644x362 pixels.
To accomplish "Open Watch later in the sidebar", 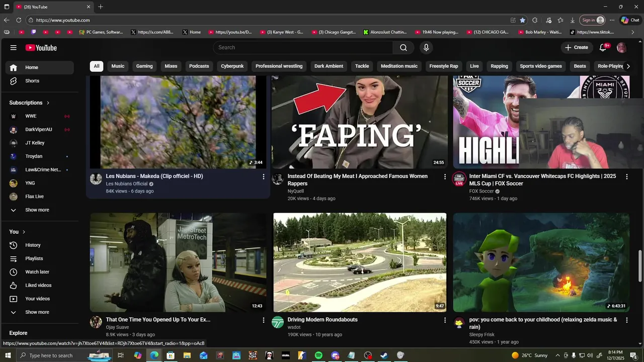I will click(x=38, y=272).
